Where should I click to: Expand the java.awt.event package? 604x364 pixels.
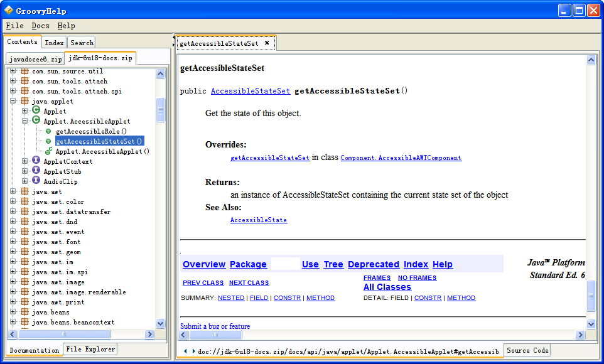click(x=13, y=232)
